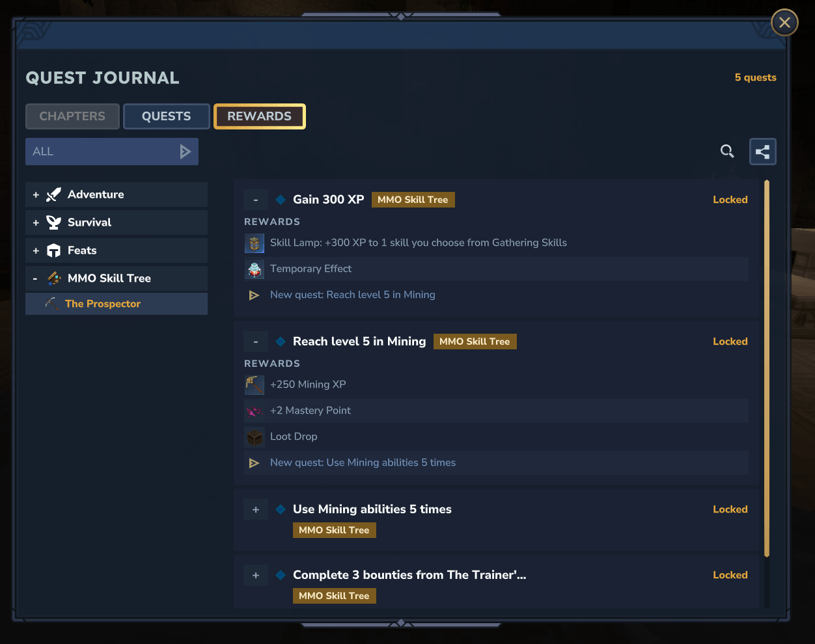Click the Locked status of Gain 300 XP
Screen dimensions: 815x644
[x=730, y=200]
